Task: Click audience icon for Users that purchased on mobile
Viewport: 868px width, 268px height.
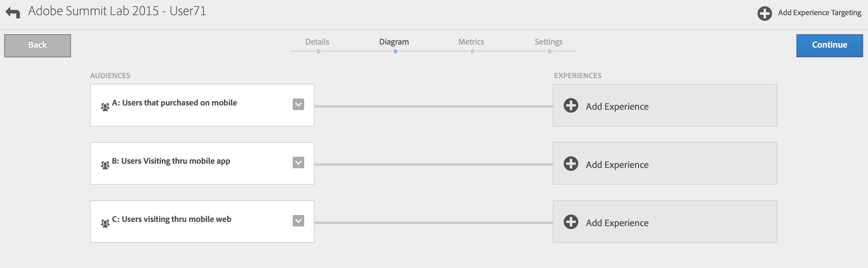Action: (105, 107)
